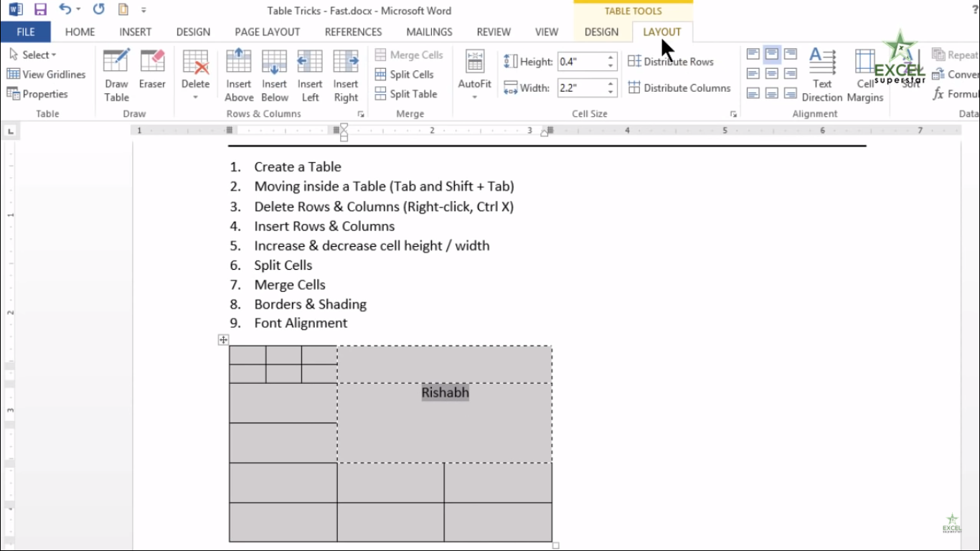This screenshot has height=551, width=980.
Task: Set alignment to Align Bottom Center
Action: (x=772, y=93)
